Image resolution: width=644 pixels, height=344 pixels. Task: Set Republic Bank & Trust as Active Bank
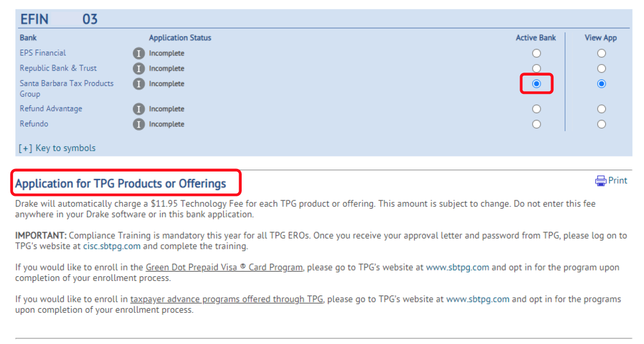pos(536,68)
